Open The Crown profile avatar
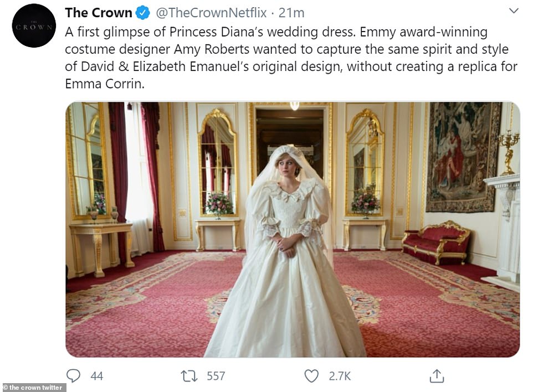The height and width of the screenshot is (392, 533). (x=34, y=25)
